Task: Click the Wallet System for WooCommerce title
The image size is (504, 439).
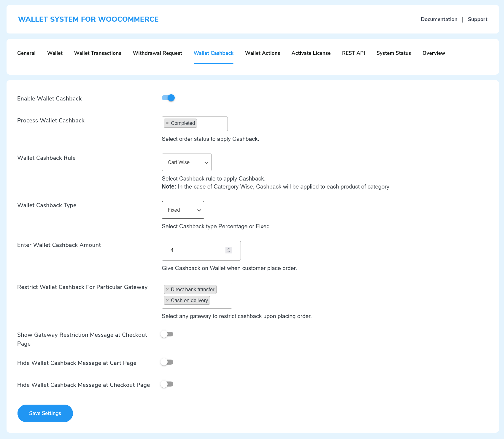Action: 88,19
